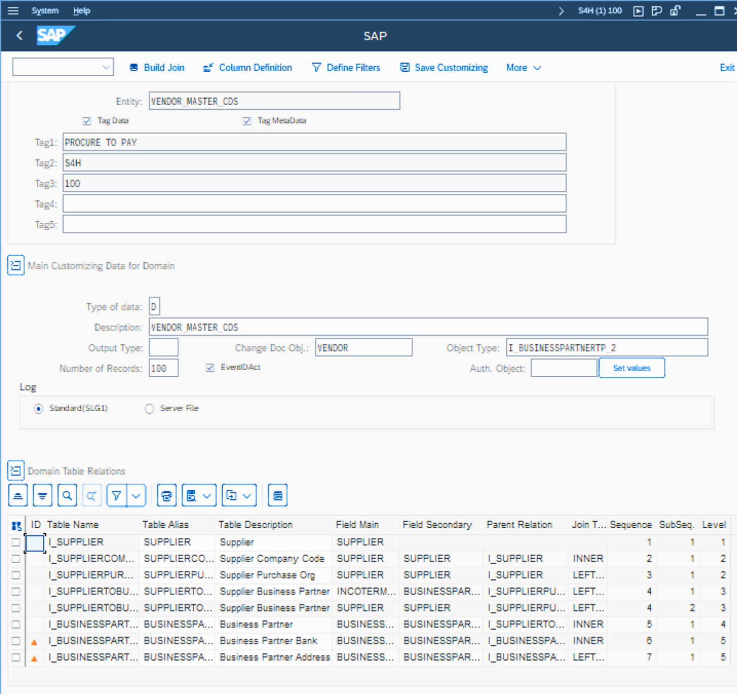
Task: Click the print icon in table toolbar
Action: (167, 495)
